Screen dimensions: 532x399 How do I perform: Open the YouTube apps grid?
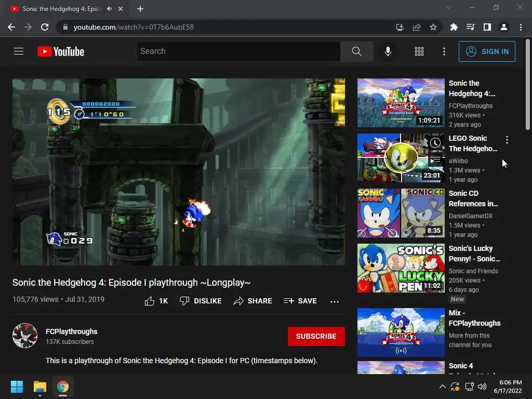tap(419, 51)
